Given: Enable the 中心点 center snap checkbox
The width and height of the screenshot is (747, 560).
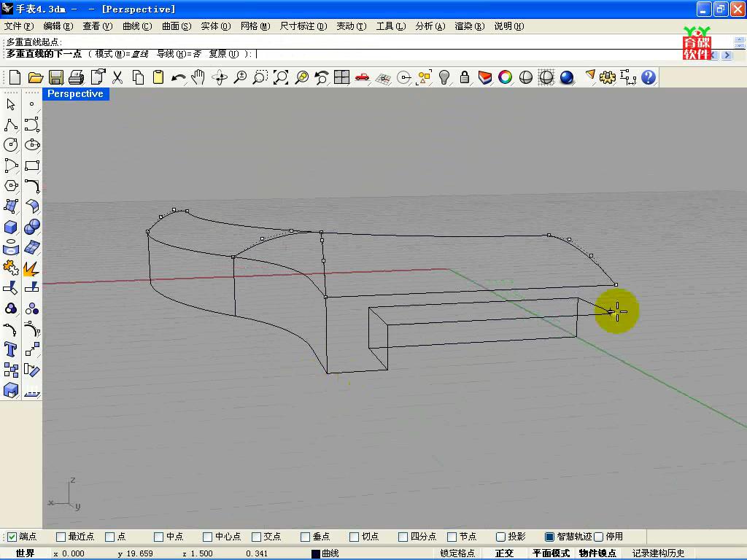Looking at the screenshot, I should [207, 537].
